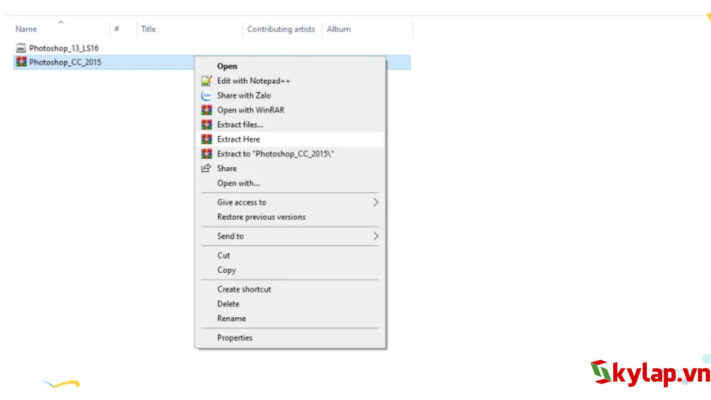Choose Cut from the context menu
The height and width of the screenshot is (400, 711).
tap(224, 255)
